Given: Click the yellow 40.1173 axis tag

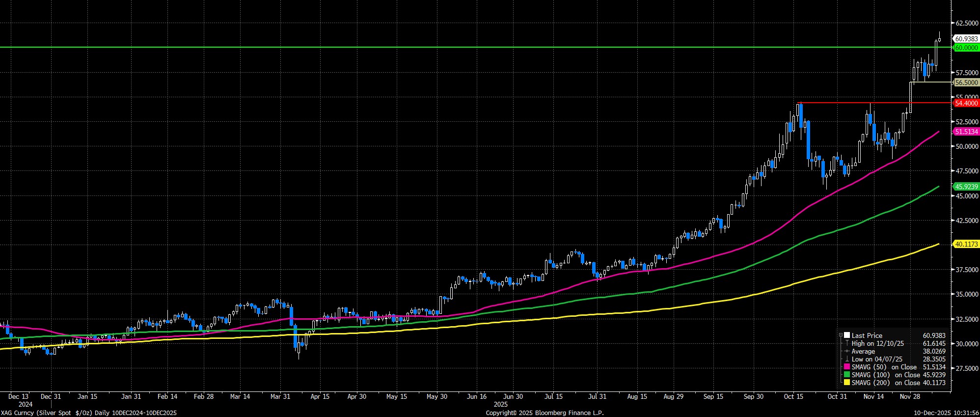Looking at the screenshot, I should coord(965,244).
